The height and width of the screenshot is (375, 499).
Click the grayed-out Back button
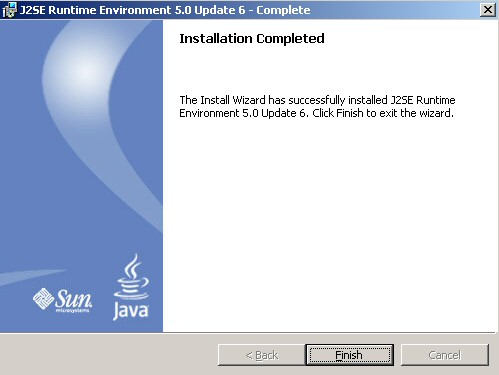click(x=262, y=355)
